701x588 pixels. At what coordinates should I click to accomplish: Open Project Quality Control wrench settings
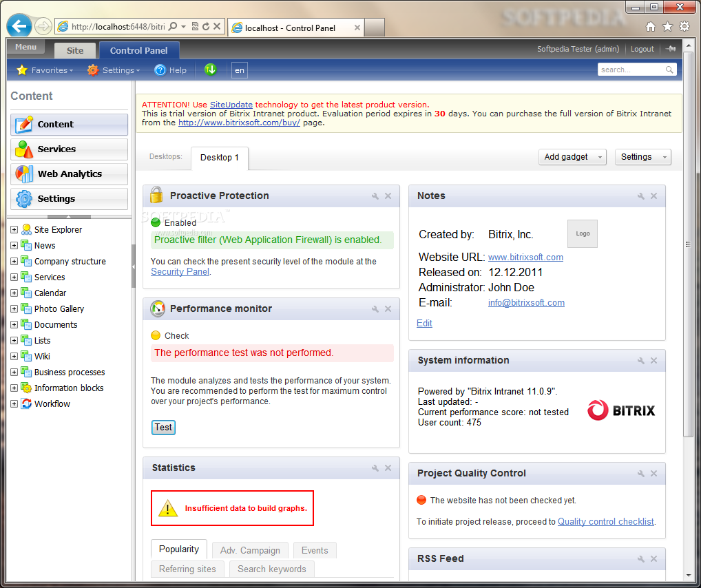(640, 474)
